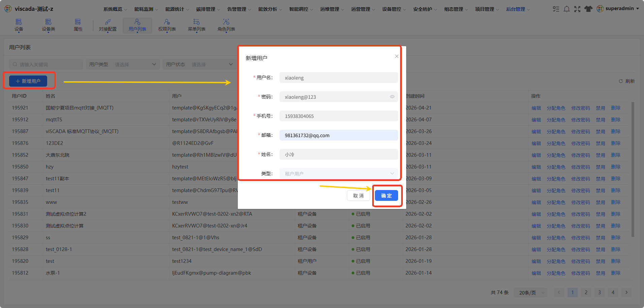Screen dimensions: 644x308
Task: Select the 用户列表 toolbar icon
Action: pos(137,25)
